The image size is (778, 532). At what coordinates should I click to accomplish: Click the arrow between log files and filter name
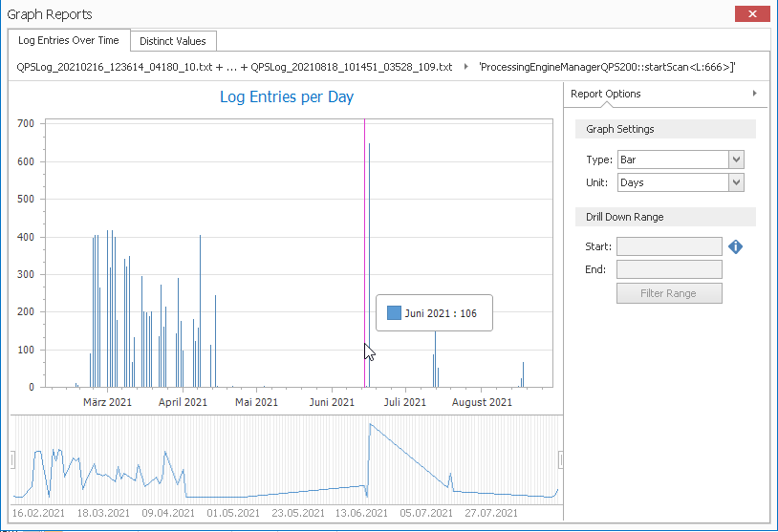pos(465,67)
